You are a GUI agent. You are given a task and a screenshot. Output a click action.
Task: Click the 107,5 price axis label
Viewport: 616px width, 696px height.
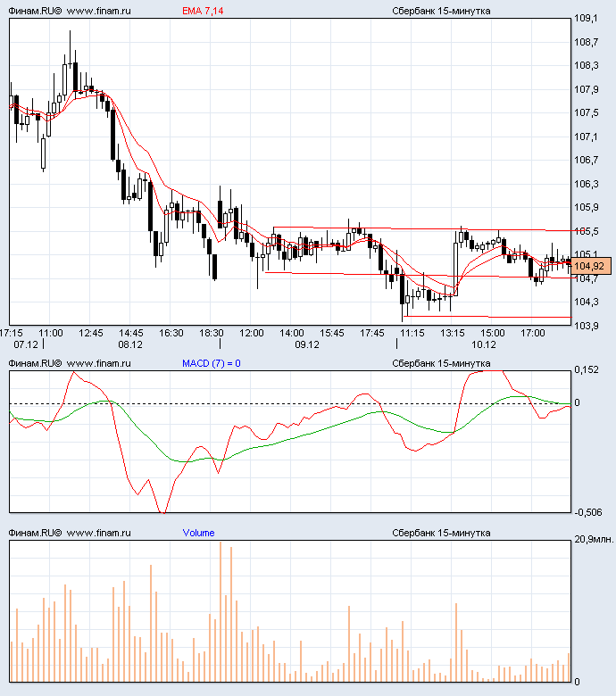[587, 112]
